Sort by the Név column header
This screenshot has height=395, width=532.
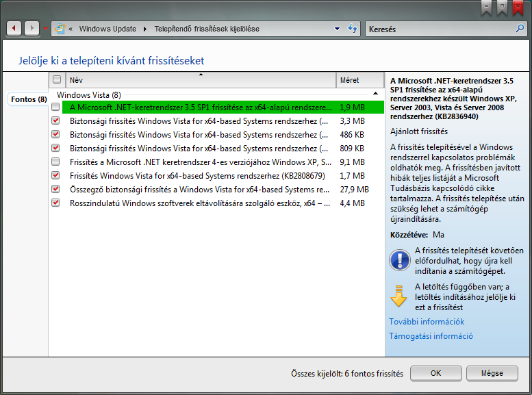pyautogui.click(x=201, y=80)
